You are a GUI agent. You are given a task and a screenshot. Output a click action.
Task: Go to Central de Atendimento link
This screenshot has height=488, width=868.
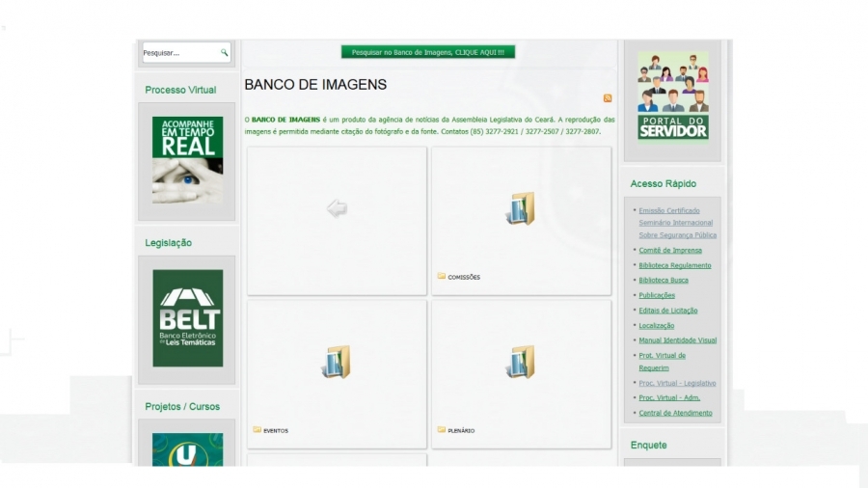click(x=675, y=413)
